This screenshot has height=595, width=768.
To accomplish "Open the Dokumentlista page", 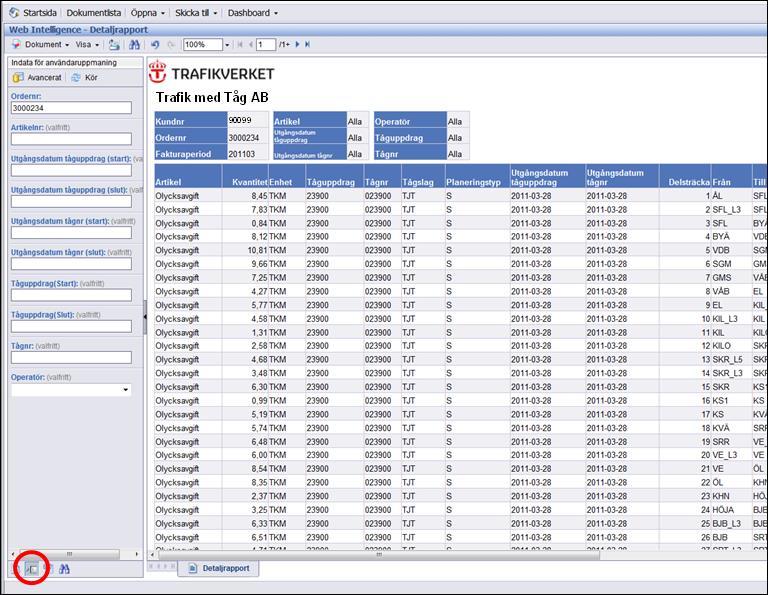I will tap(94, 13).
